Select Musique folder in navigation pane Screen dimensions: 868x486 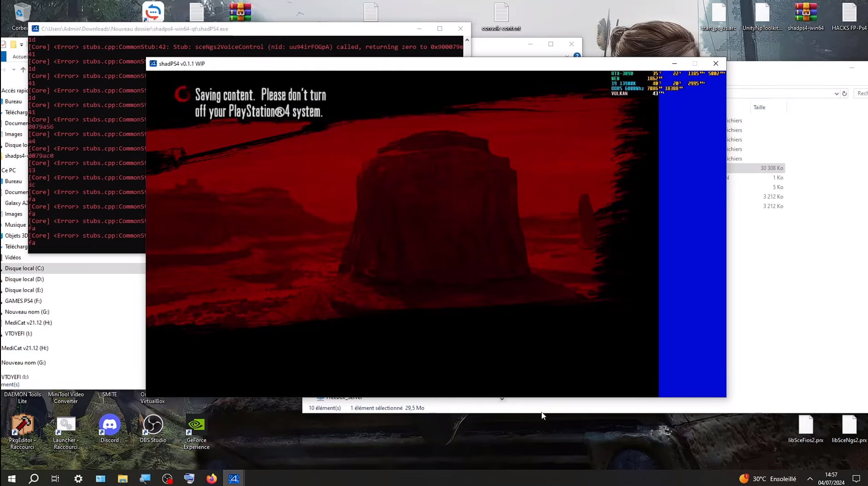point(15,224)
